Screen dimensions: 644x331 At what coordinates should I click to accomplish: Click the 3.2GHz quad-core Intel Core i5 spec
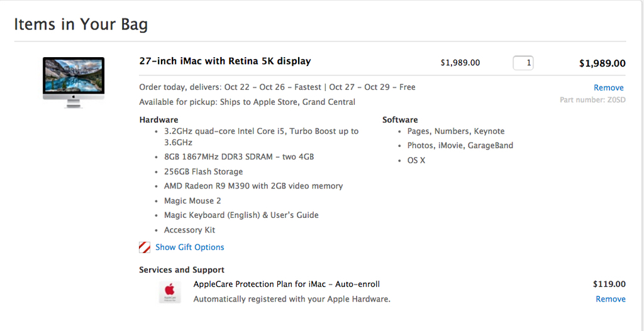click(261, 136)
